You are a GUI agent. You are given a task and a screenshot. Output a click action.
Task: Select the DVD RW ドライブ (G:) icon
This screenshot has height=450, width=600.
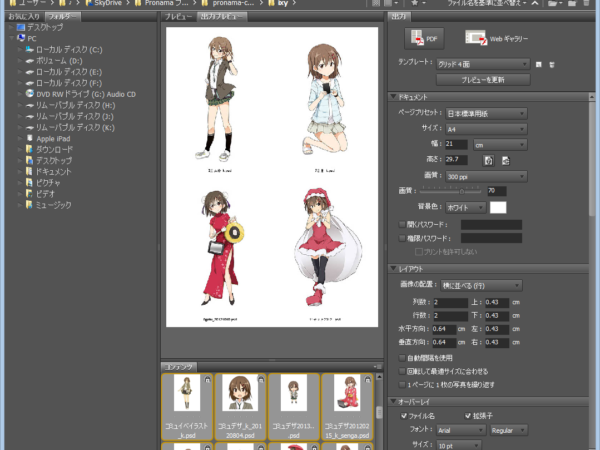(x=29, y=94)
